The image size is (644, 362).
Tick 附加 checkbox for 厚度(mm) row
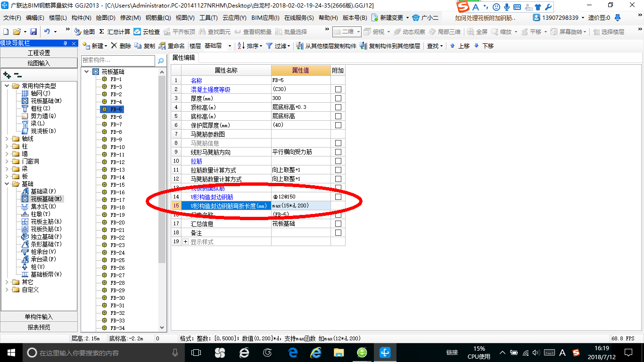(338, 98)
